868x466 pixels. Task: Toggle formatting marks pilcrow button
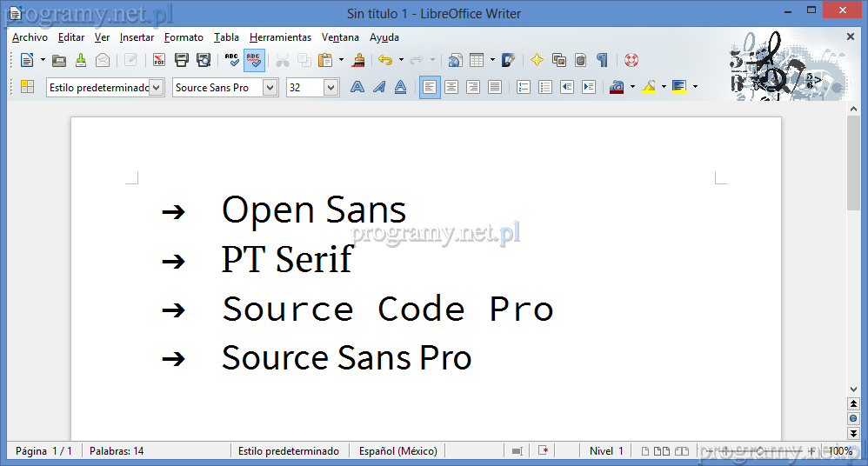coord(602,60)
